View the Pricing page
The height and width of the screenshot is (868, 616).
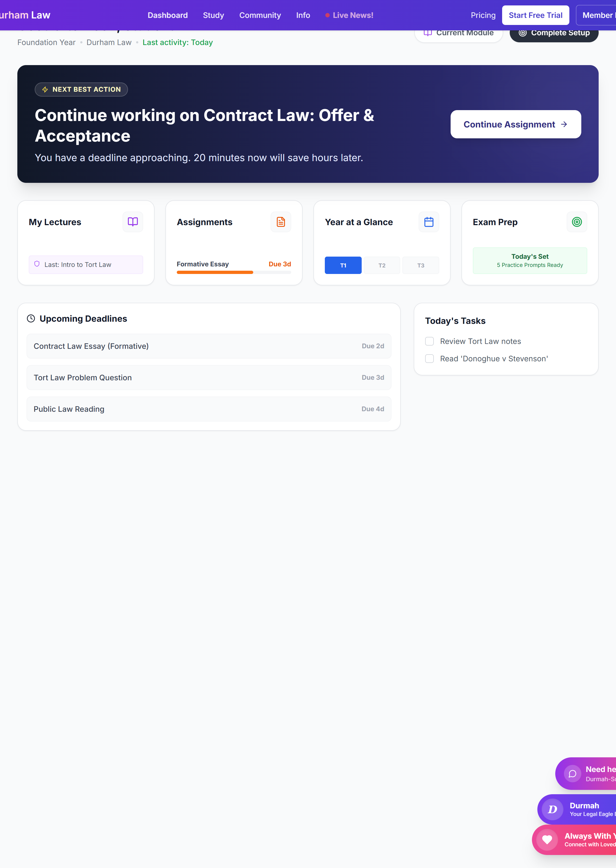point(483,15)
